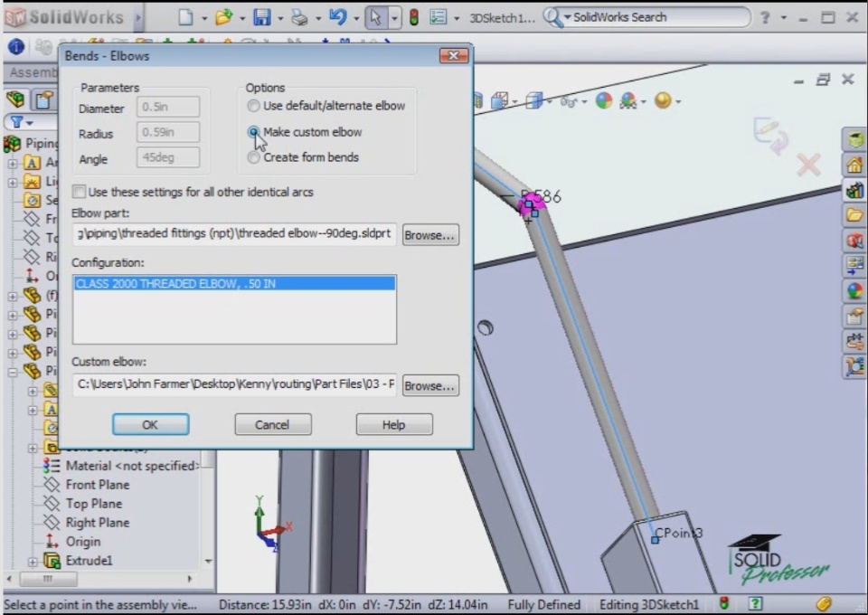868x615 pixels.
Task: Open the Open-file dropdown arrow
Action: pos(242,18)
